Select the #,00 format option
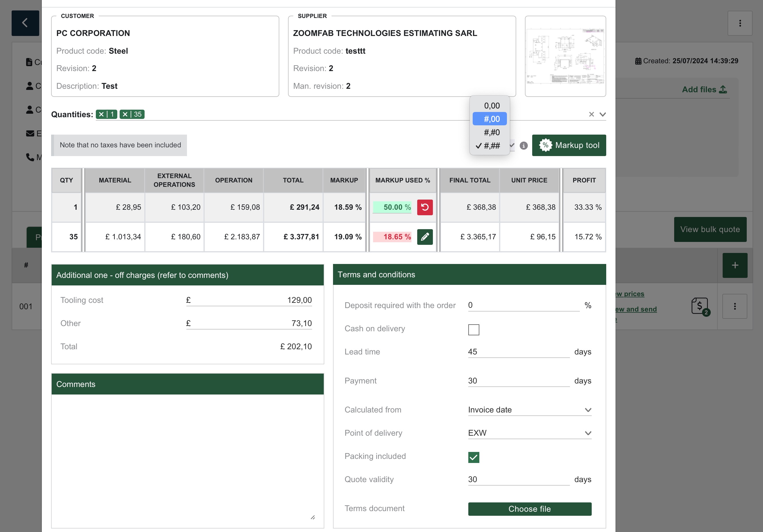The height and width of the screenshot is (532, 763). (490, 119)
